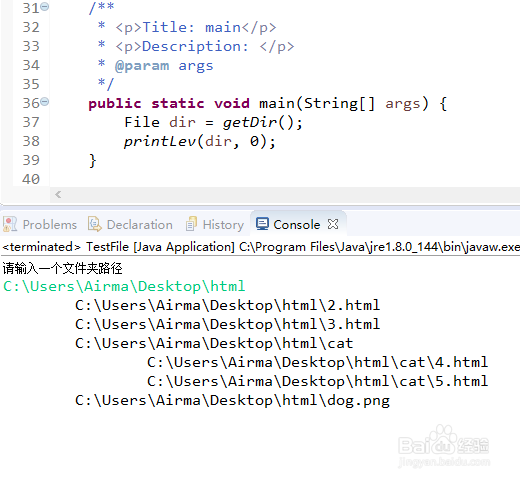Screen dimensions: 520x480
Task: Click the closing brace on line 39
Action: 92,161
